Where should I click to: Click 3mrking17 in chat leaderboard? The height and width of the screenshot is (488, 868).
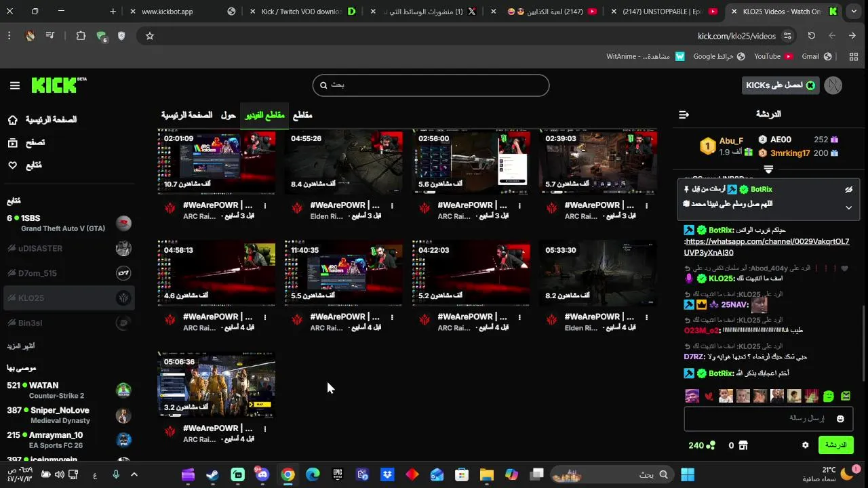point(790,153)
